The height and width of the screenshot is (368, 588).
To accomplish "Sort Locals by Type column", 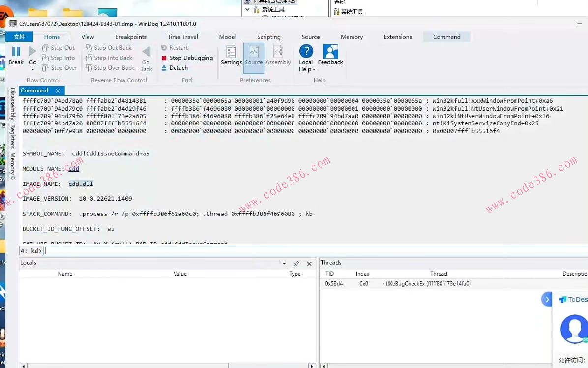I will pos(295,274).
